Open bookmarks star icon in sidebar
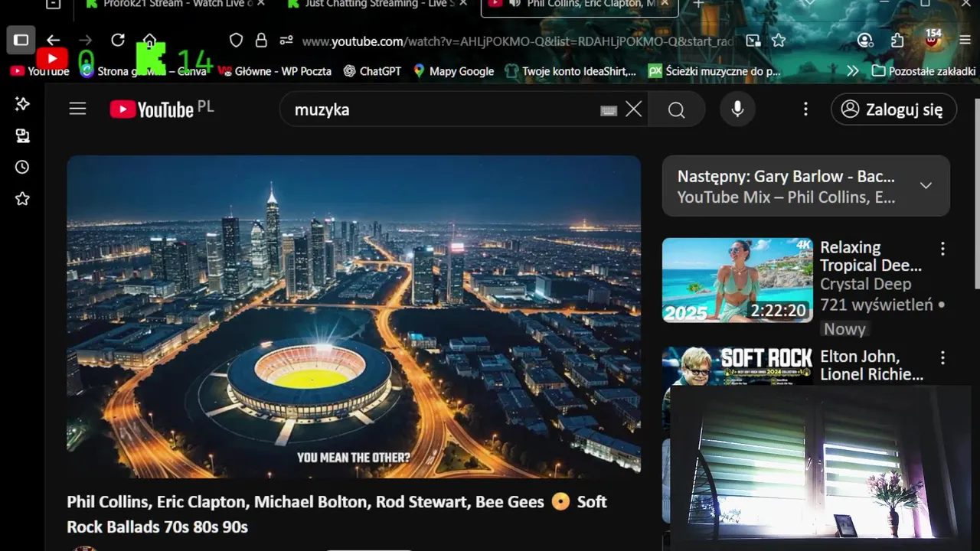 coord(22,199)
